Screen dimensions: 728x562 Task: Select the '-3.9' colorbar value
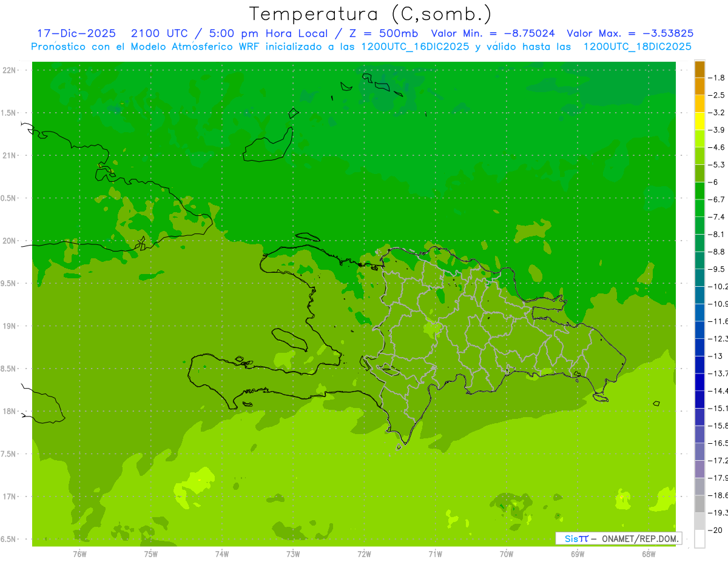click(x=716, y=130)
